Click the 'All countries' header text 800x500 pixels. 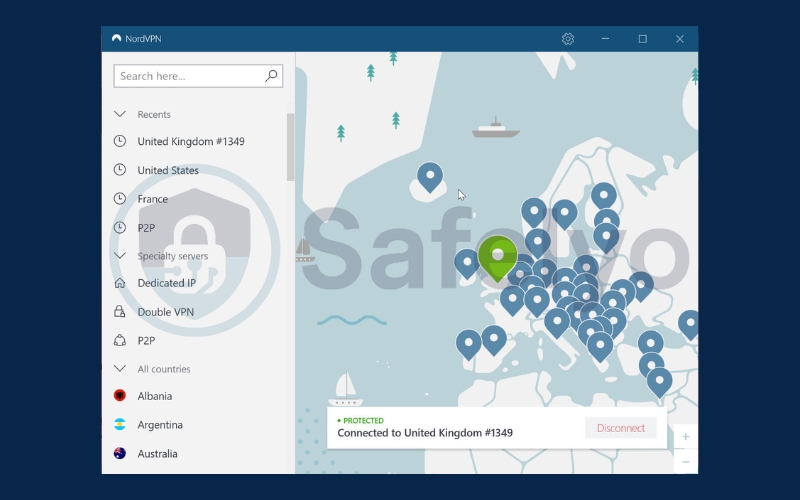point(164,369)
